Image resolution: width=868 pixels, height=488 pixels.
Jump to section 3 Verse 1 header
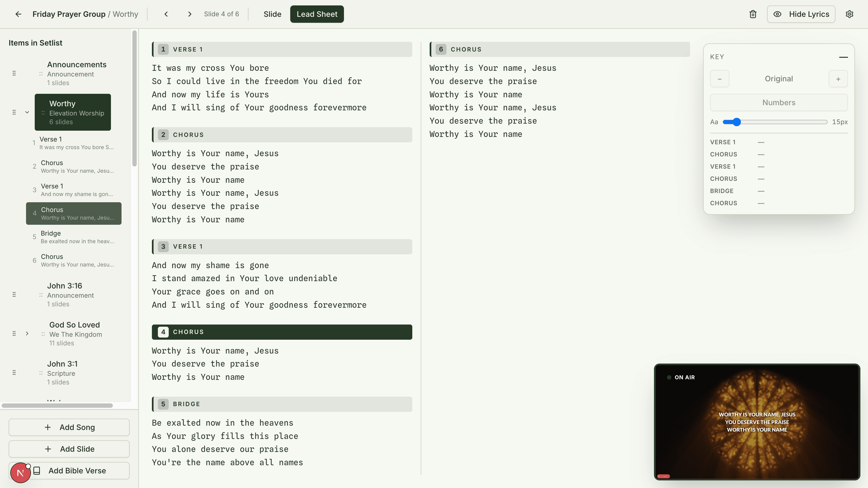(282, 246)
